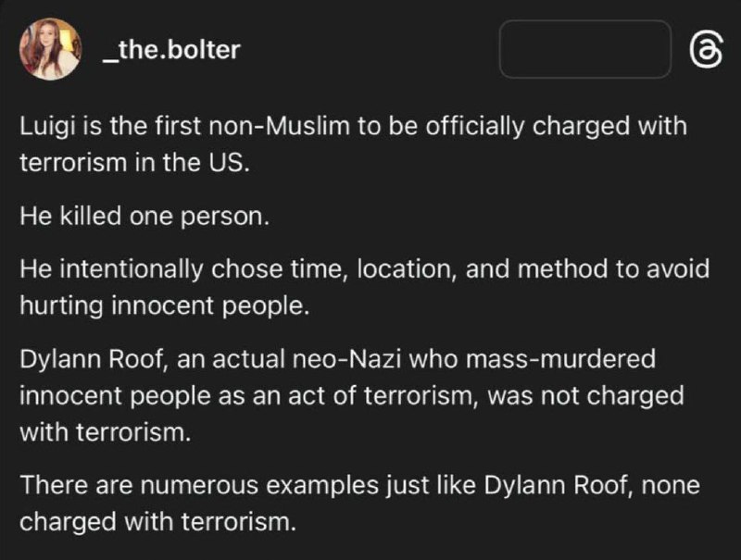Open the _the.bolter username link
The width and height of the screenshot is (741, 560).
172,50
